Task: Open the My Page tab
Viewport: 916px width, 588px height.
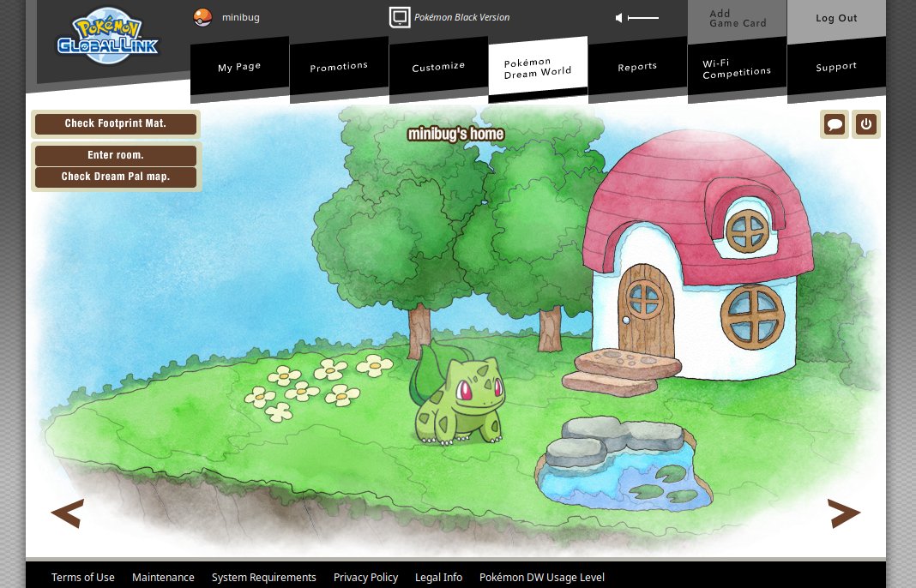Action: click(239, 67)
